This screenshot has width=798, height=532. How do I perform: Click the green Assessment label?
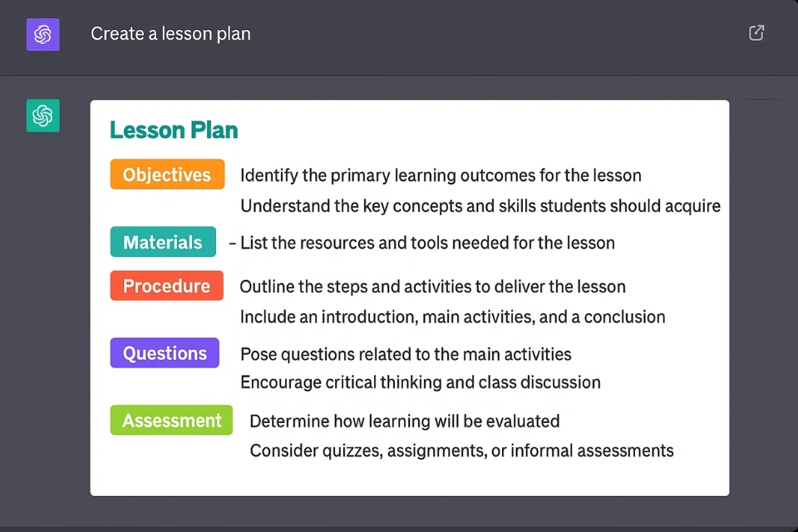tap(171, 420)
